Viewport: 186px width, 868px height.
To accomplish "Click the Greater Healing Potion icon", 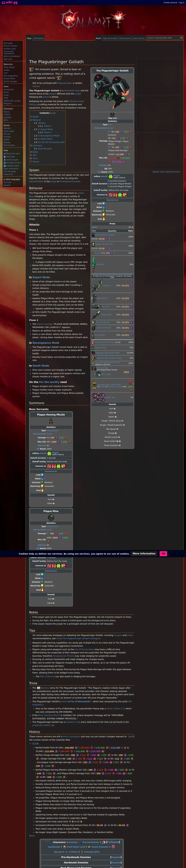I will 93,342.
